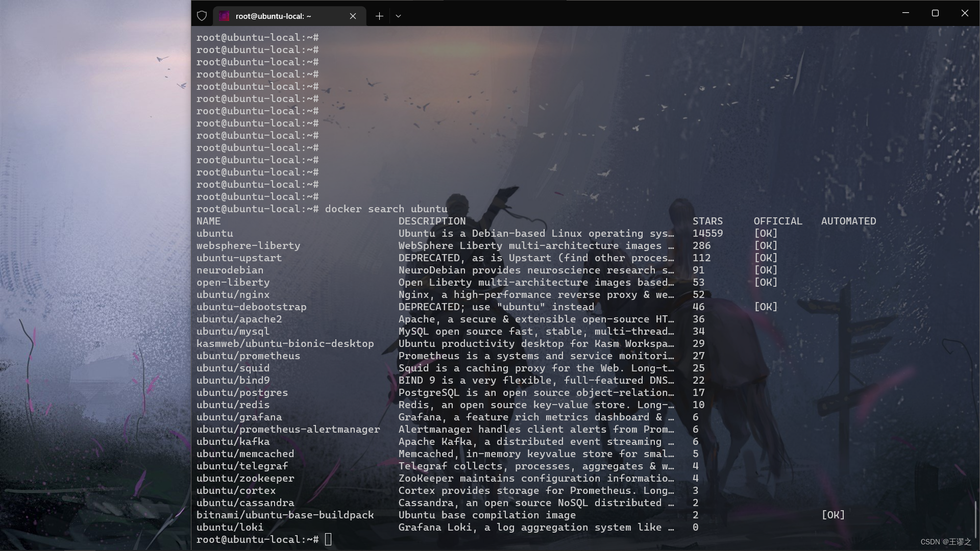
Task: Maximize the terminal window
Action: (x=935, y=13)
